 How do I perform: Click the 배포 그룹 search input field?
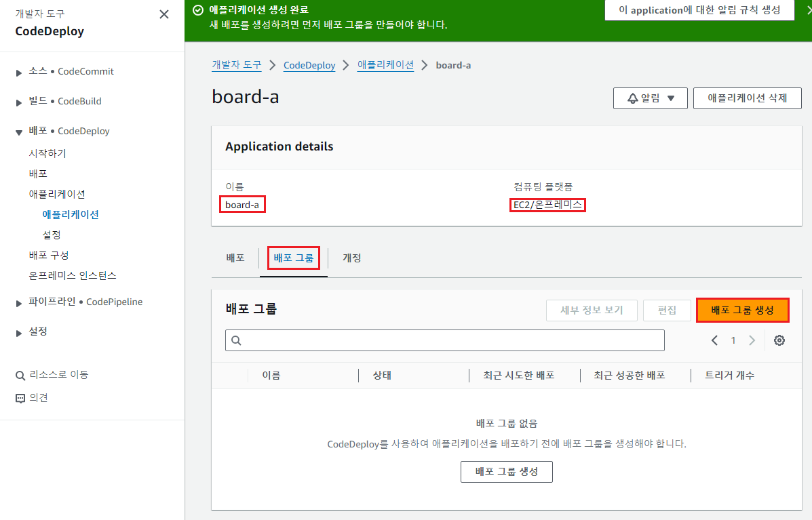pyautogui.click(x=445, y=340)
